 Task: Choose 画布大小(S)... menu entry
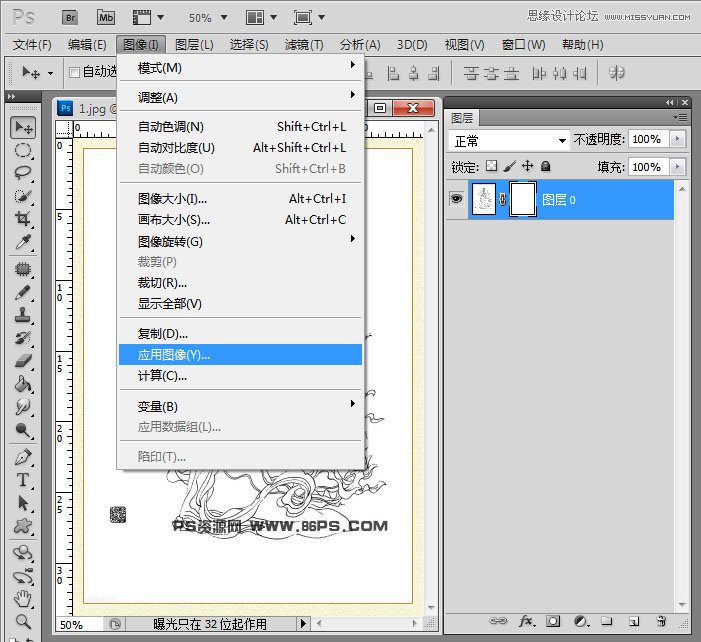coord(241,220)
